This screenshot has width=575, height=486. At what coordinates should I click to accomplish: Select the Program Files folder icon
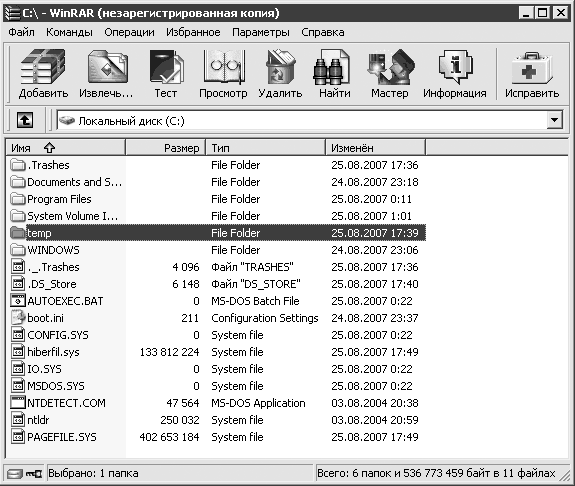pyautogui.click(x=18, y=199)
